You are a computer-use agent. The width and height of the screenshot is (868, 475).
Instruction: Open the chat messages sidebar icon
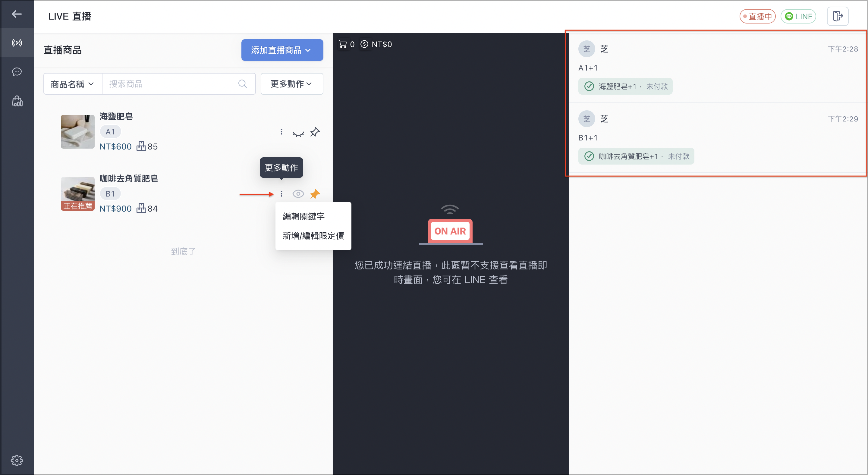(x=17, y=72)
